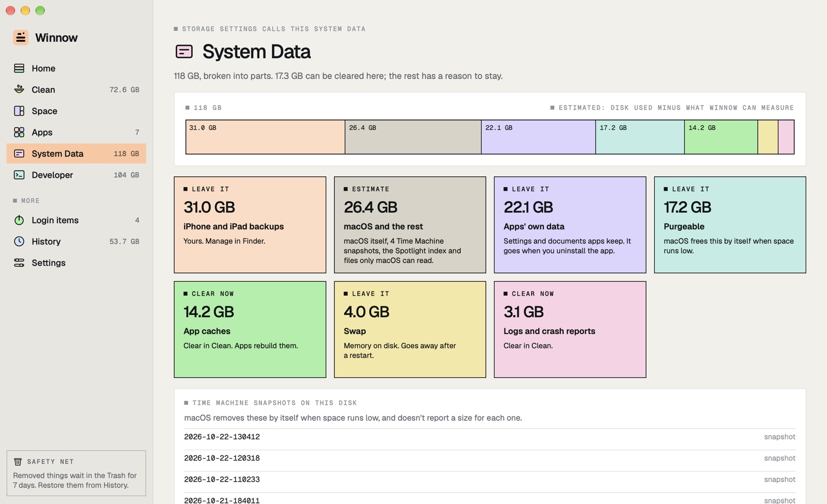Click the Safety Net trash icon
The width and height of the screenshot is (827, 504).
[18, 462]
